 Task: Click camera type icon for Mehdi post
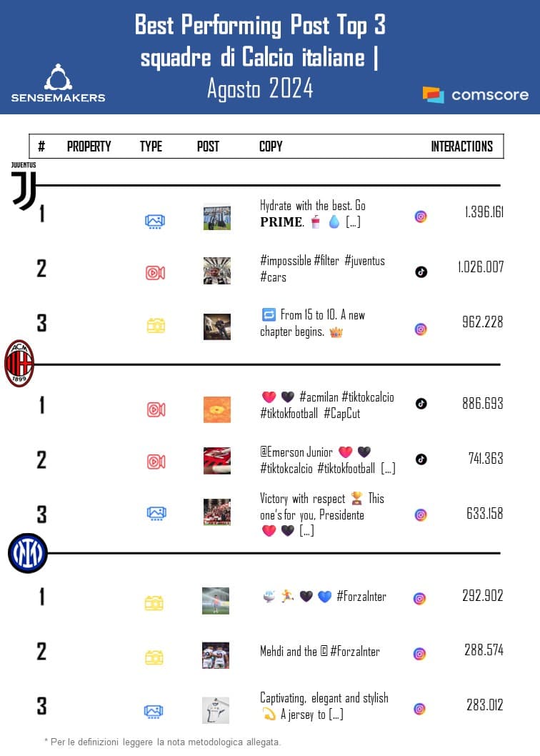point(154,657)
